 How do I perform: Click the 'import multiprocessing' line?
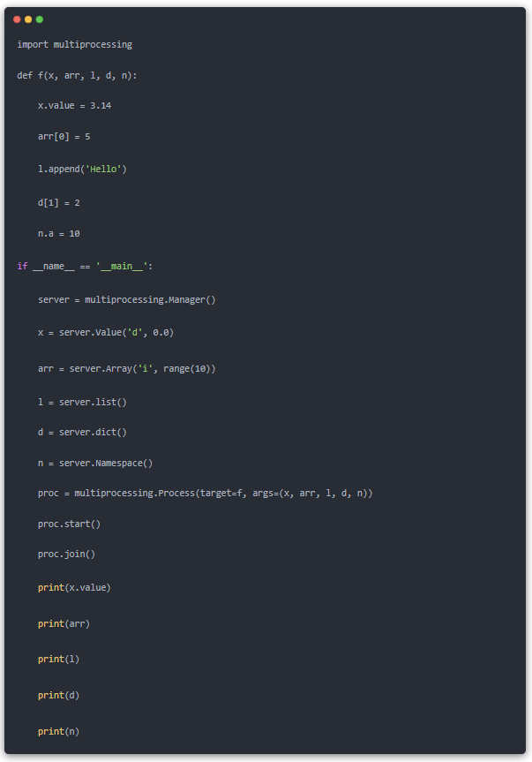[x=74, y=44]
